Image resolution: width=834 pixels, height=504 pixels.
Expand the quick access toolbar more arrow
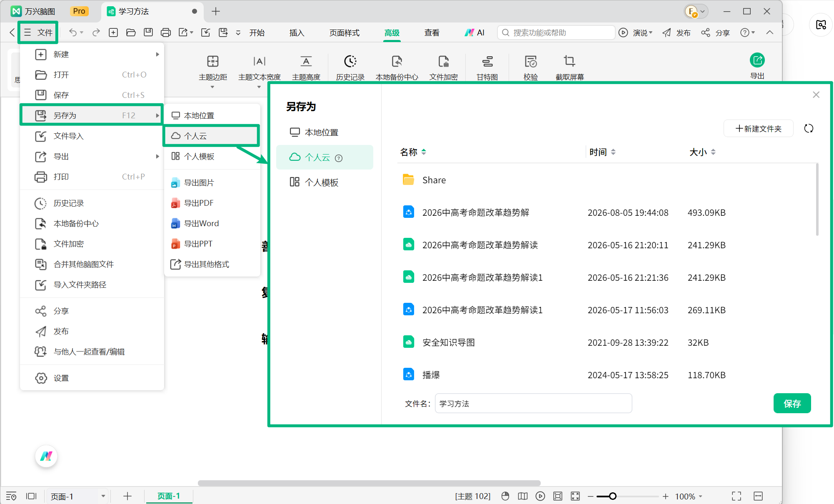click(238, 32)
